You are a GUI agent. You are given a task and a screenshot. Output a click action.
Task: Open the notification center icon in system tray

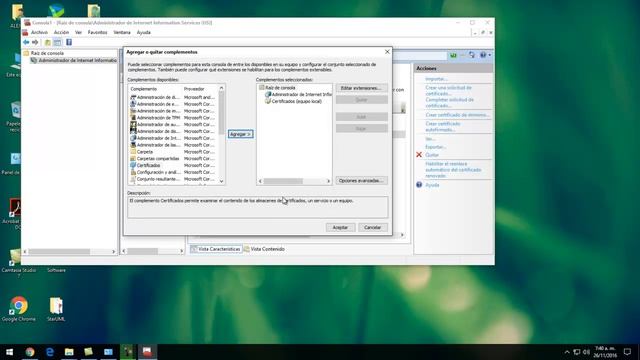pos(627,352)
